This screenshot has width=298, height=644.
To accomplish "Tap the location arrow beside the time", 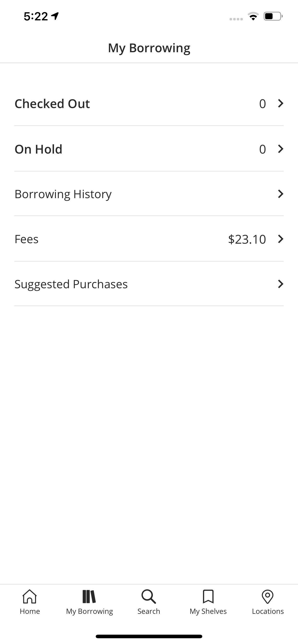I will tap(55, 16).
